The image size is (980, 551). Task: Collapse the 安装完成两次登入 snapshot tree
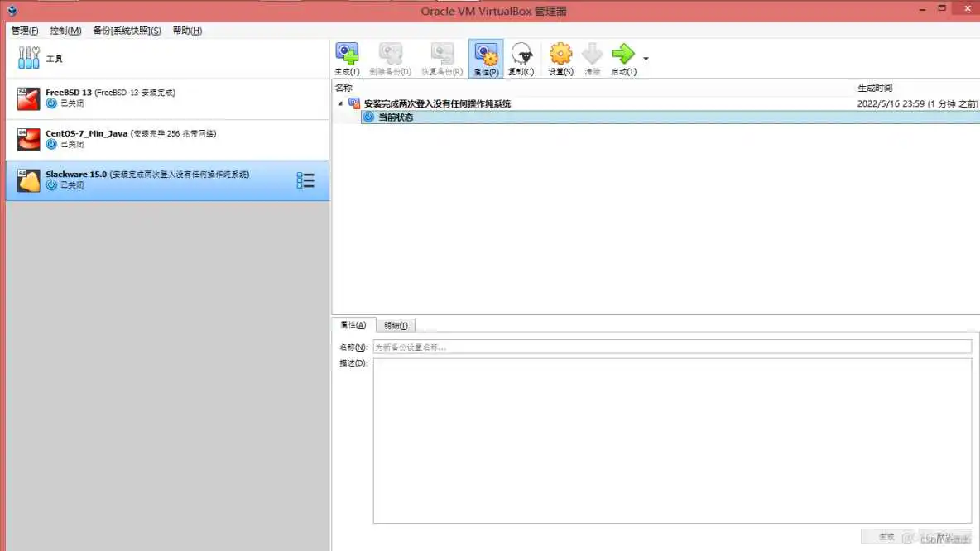(x=339, y=103)
